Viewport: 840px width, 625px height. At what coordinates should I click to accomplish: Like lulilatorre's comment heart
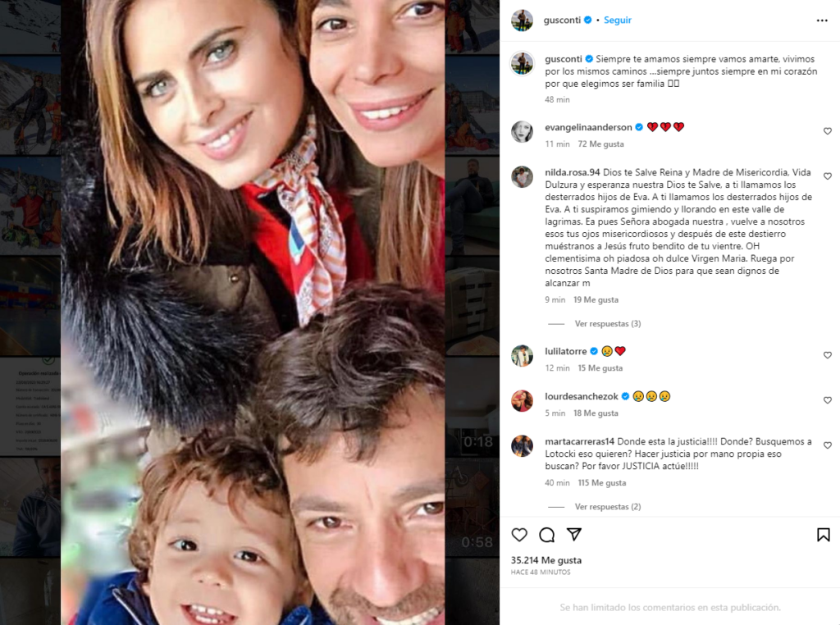coord(827,355)
